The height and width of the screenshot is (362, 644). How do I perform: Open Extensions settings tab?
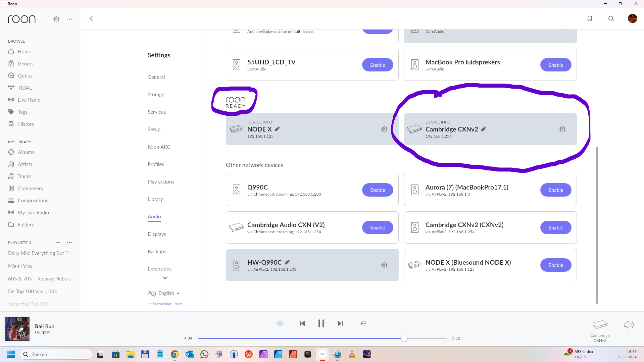159,269
